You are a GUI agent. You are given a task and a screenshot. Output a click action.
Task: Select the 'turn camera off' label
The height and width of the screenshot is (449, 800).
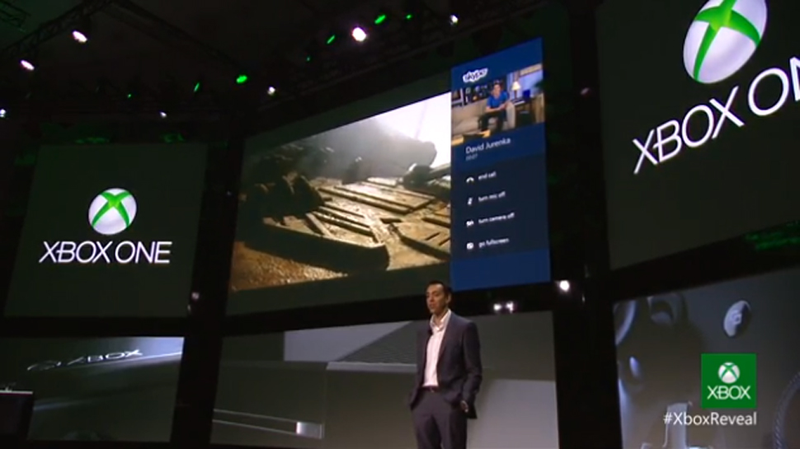click(x=496, y=219)
